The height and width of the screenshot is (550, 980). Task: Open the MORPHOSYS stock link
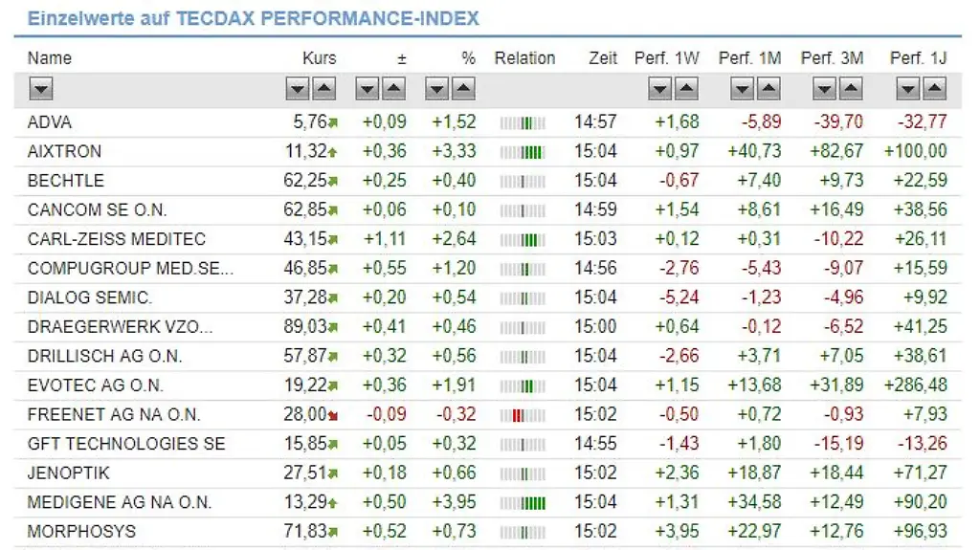[81, 531]
